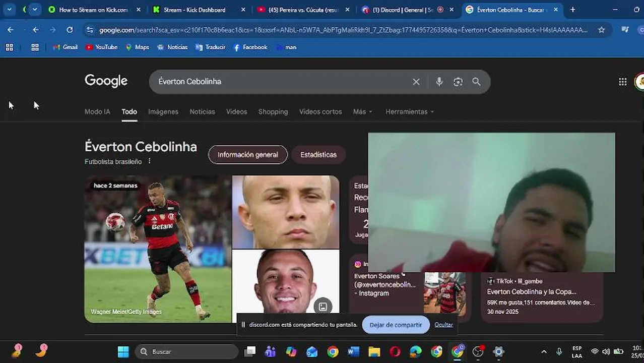644x363 pixels.
Task: Open the man bookmark
Action: (x=286, y=47)
